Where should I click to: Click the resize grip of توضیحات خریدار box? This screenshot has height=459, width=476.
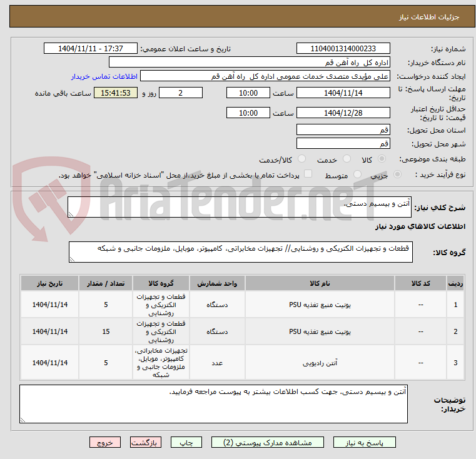click(23, 420)
